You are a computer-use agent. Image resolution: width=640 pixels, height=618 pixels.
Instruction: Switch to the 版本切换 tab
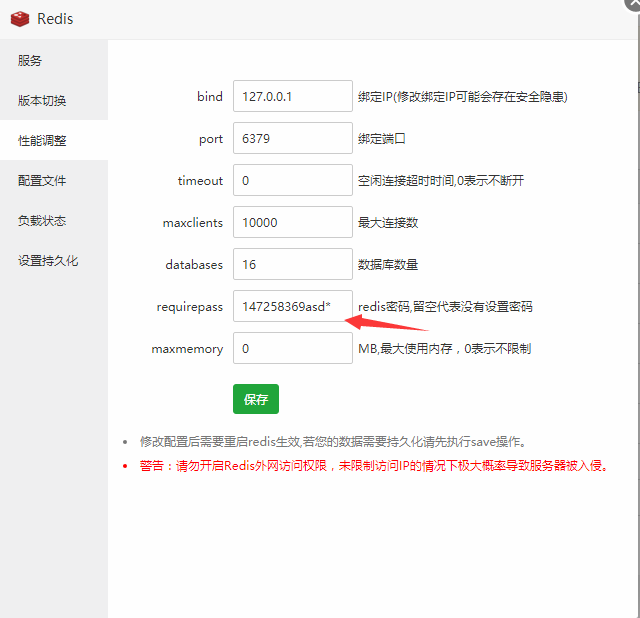(42, 101)
